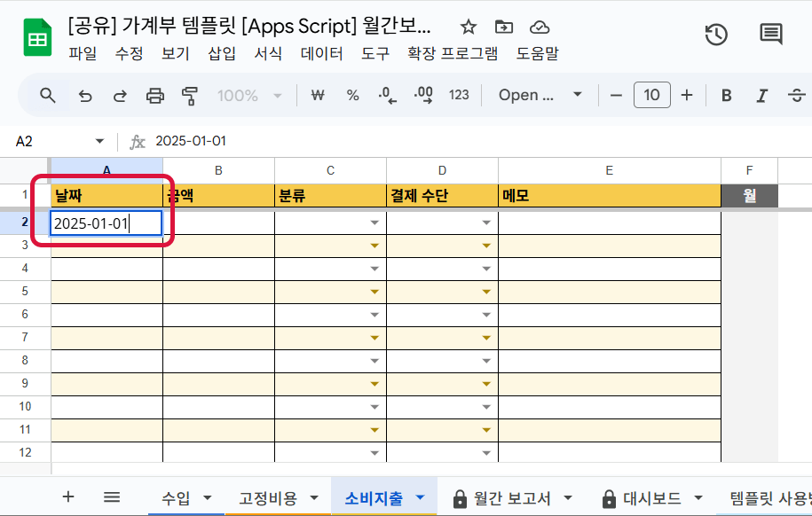Undo the last action
This screenshot has width=812, height=516.
85,96
